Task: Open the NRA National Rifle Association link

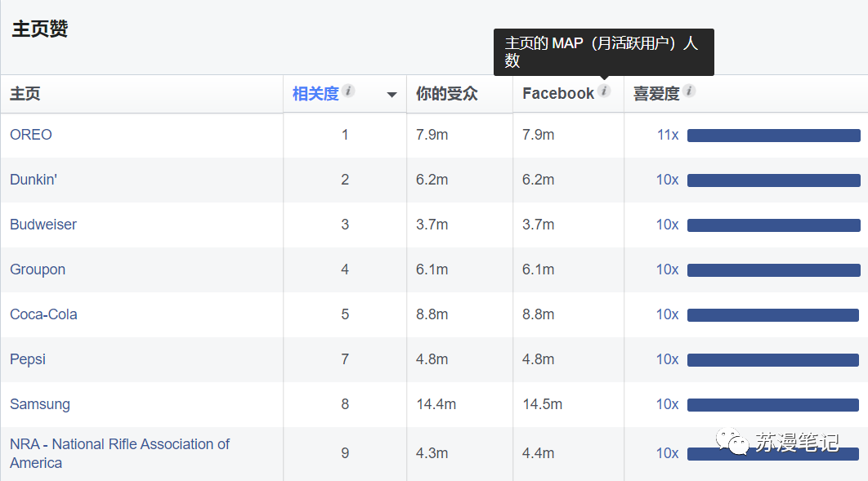Action: point(119,453)
